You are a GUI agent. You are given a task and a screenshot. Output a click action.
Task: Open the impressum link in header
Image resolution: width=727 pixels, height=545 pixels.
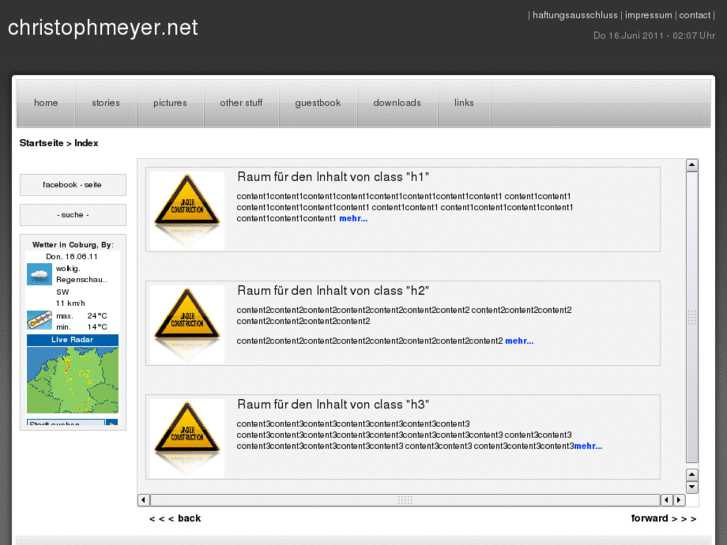tap(648, 16)
